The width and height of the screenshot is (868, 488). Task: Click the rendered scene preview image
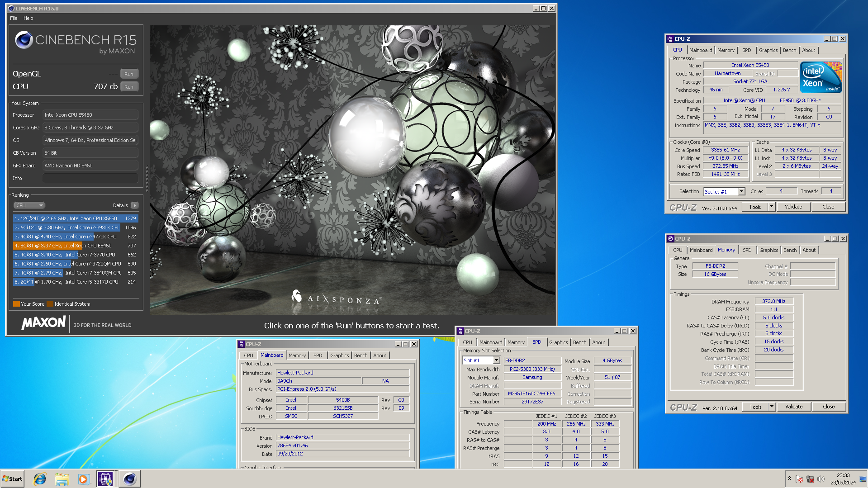click(352, 170)
